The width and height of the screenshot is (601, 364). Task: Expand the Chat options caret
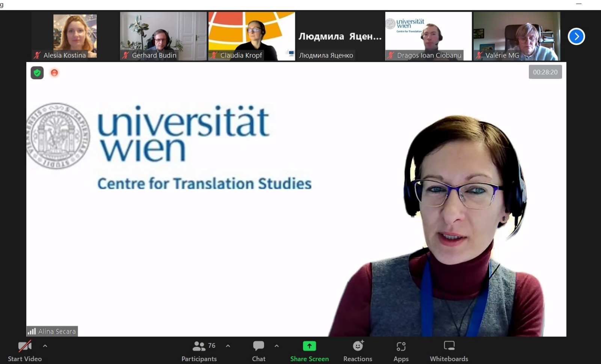(277, 346)
